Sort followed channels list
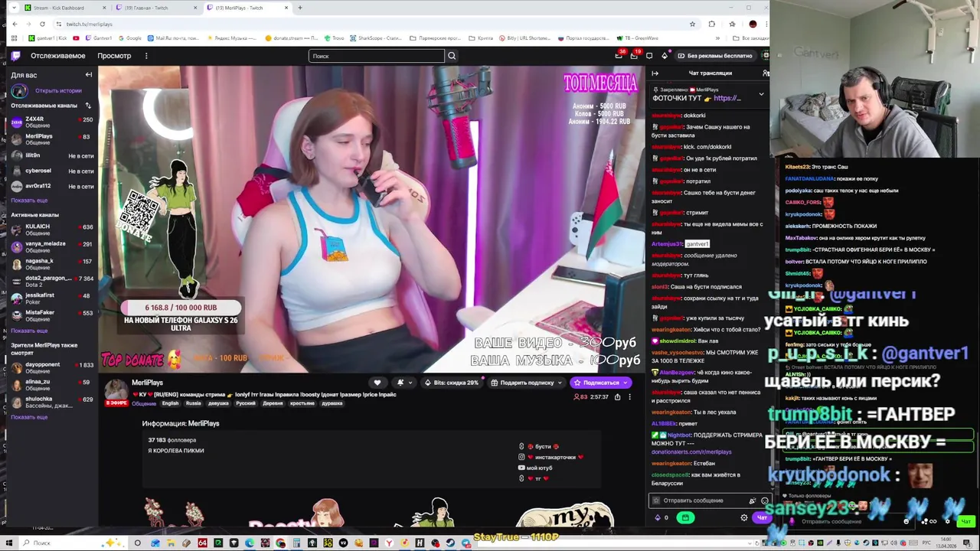 coord(88,106)
